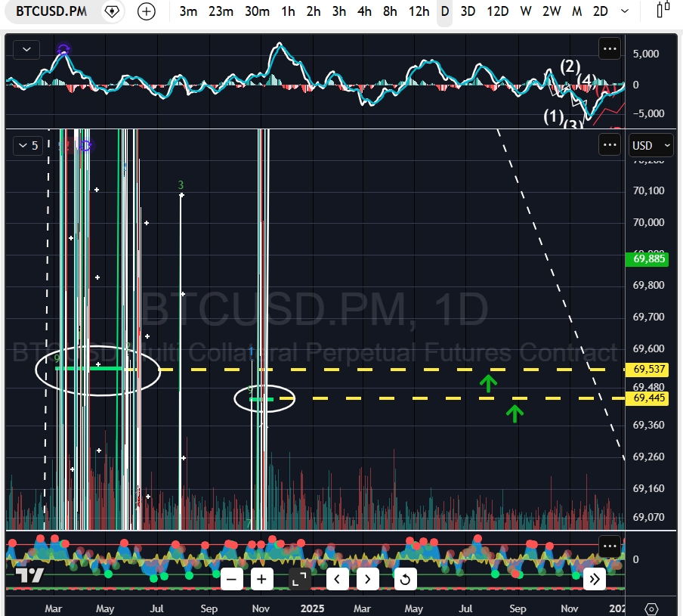Zoom in with the plus button

click(x=261, y=579)
